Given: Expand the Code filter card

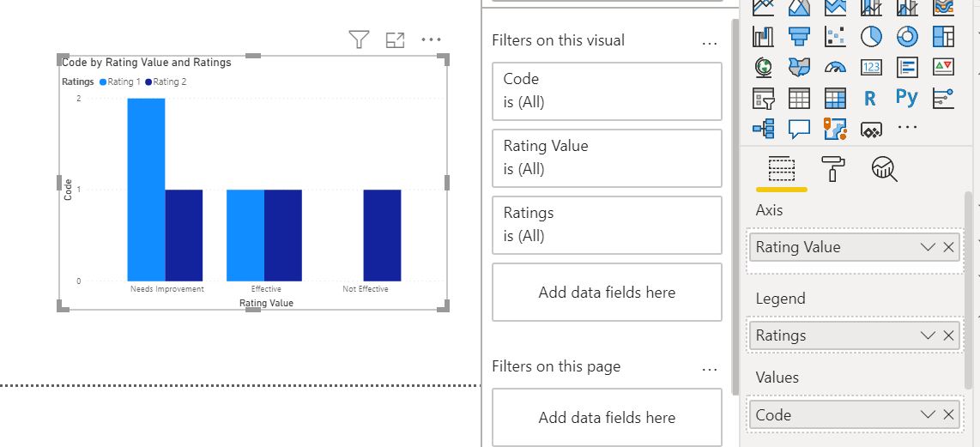Looking at the screenshot, I should click(x=607, y=91).
